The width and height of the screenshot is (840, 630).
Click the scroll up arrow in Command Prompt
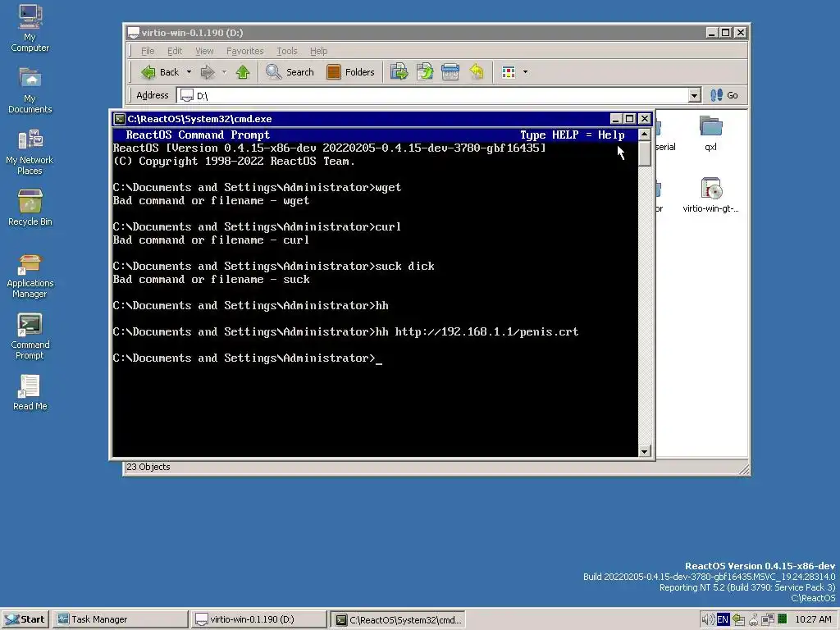click(645, 135)
